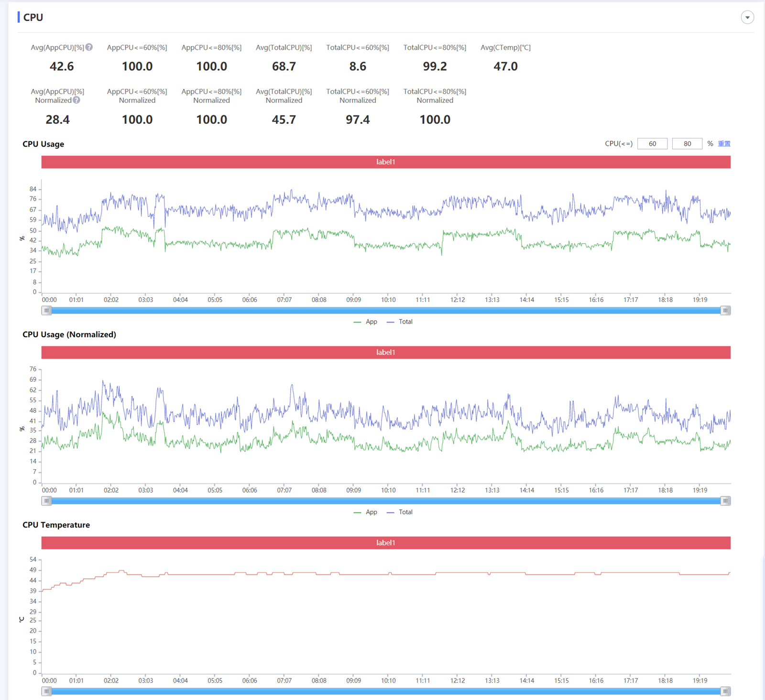Click the CPU threshold field showing 80

click(x=687, y=144)
